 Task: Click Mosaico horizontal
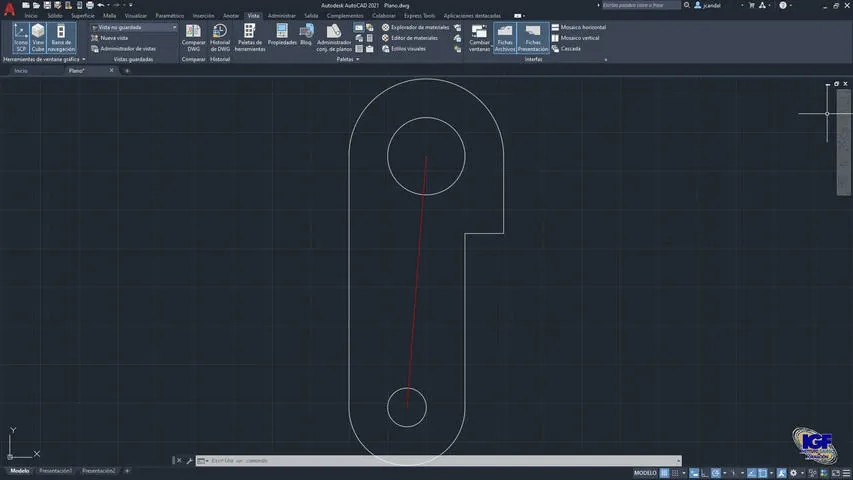click(579, 27)
